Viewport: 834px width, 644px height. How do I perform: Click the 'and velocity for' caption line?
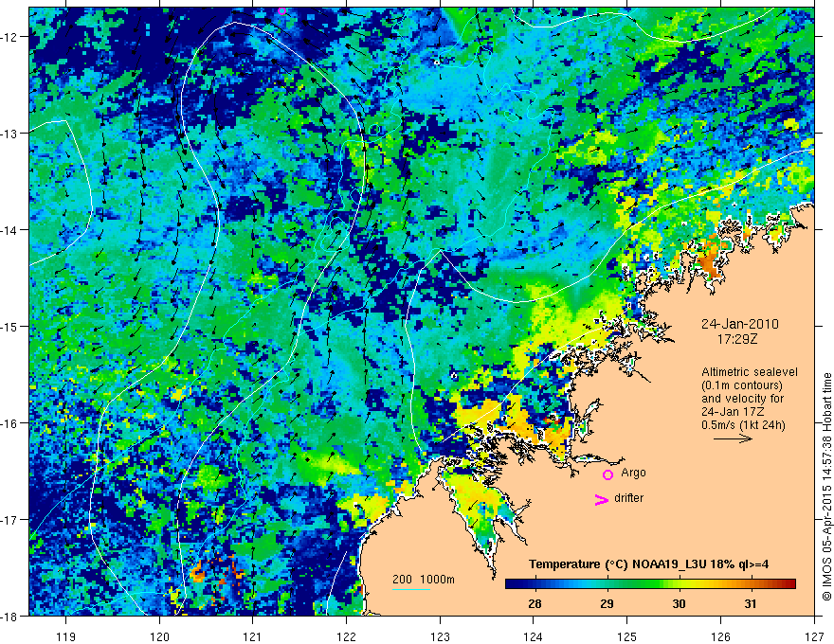tap(742, 399)
